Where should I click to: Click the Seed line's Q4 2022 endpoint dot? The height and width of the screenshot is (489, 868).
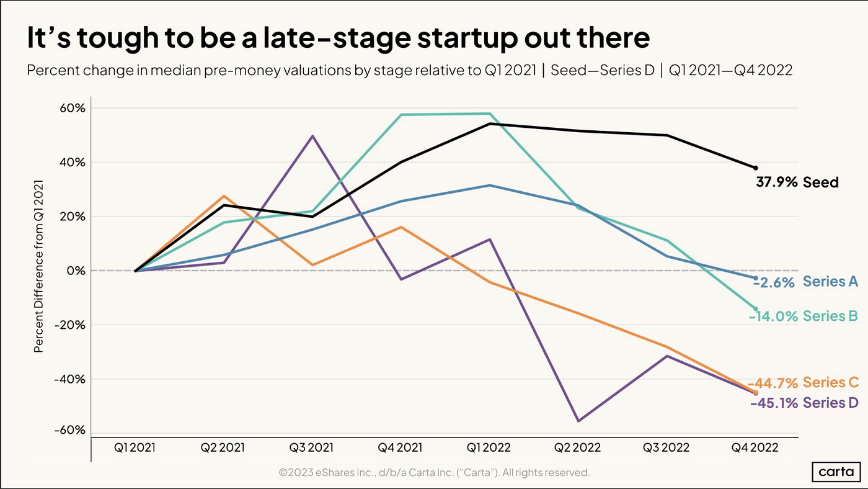click(755, 168)
